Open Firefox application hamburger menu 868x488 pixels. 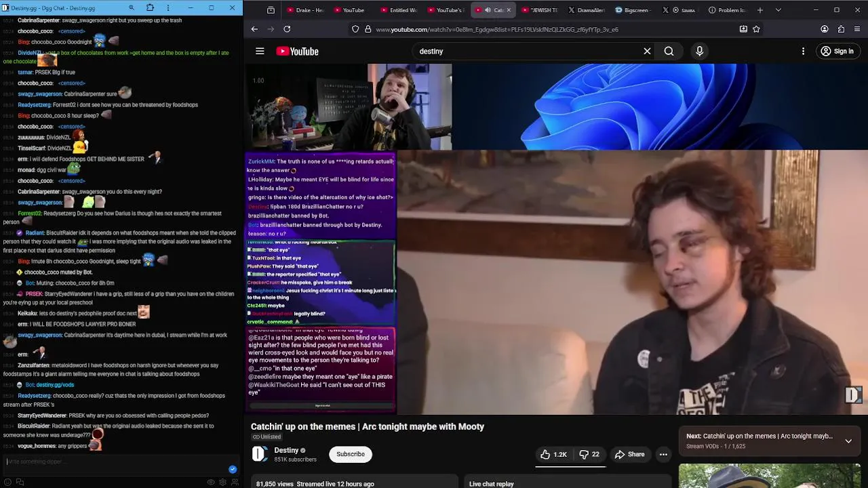tap(857, 29)
